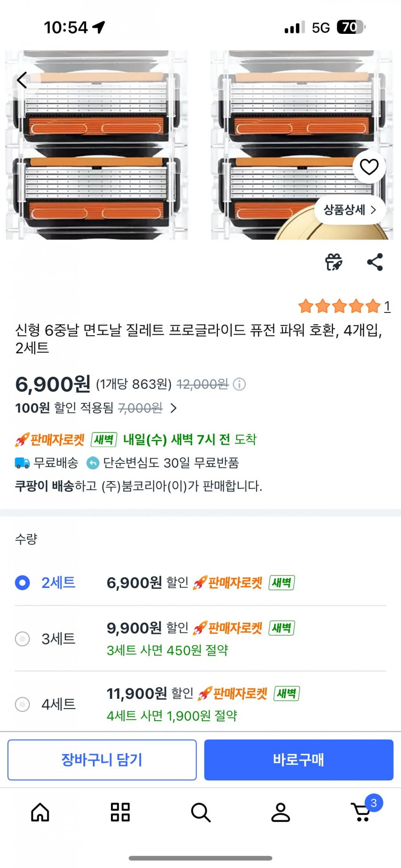
Task: Open the price info icon
Action: click(239, 384)
